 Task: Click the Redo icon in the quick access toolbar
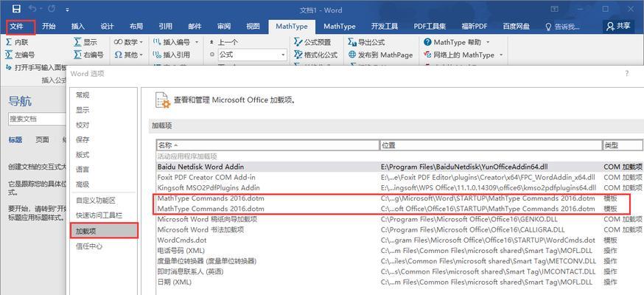click(52, 9)
